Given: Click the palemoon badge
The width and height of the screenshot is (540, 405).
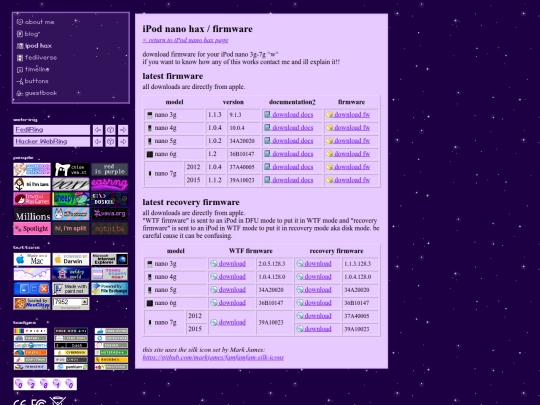Looking at the screenshot, I should pos(71,367).
